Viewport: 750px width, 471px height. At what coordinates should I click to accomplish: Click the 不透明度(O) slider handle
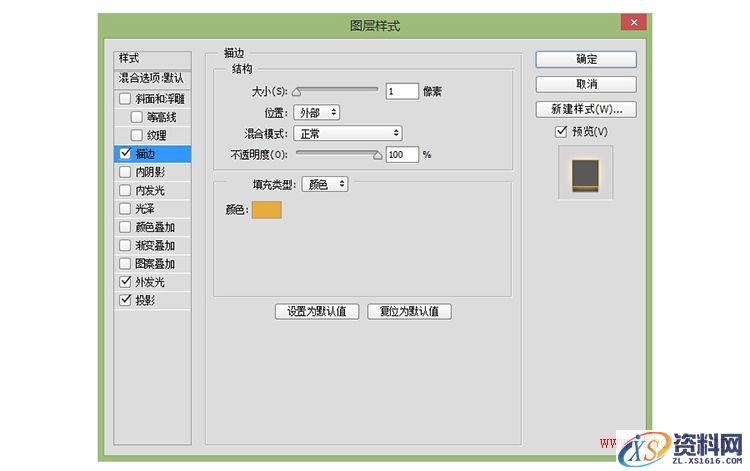[x=377, y=155]
